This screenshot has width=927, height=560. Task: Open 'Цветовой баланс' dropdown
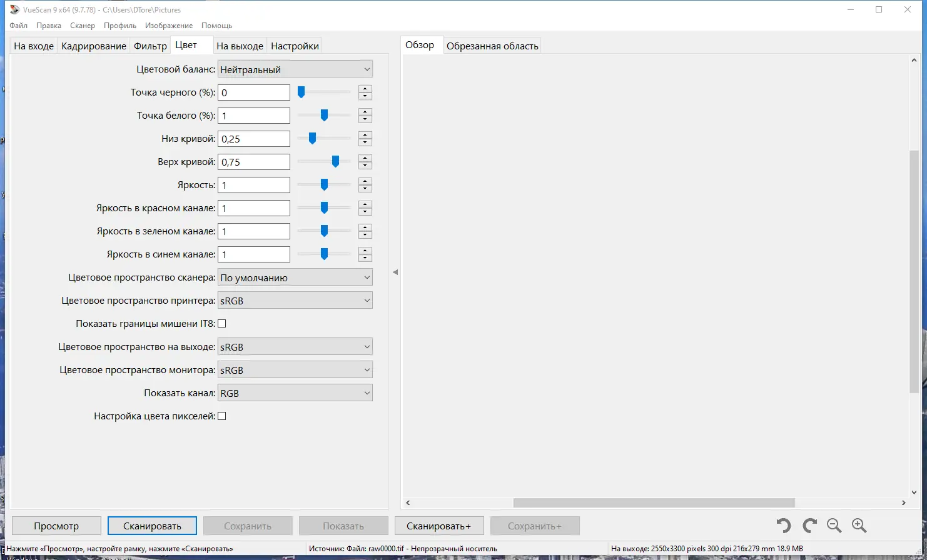click(x=295, y=69)
